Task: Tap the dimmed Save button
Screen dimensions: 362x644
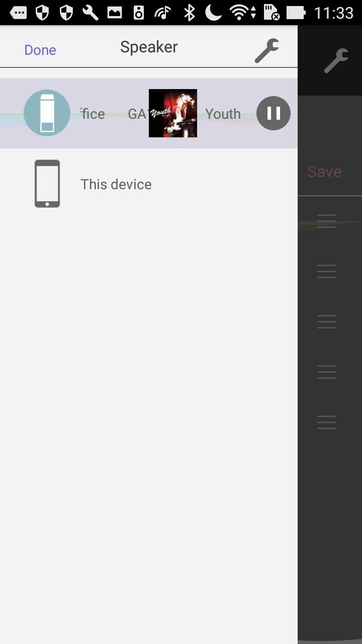Action: (x=324, y=171)
